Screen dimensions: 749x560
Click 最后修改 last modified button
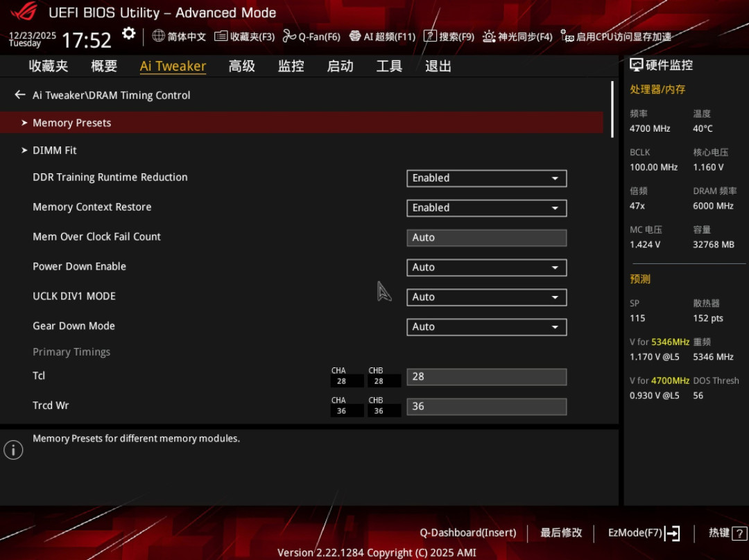coord(561,532)
